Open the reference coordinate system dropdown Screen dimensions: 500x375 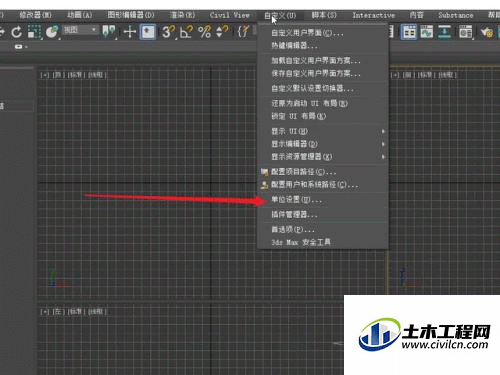pyautogui.click(x=80, y=30)
